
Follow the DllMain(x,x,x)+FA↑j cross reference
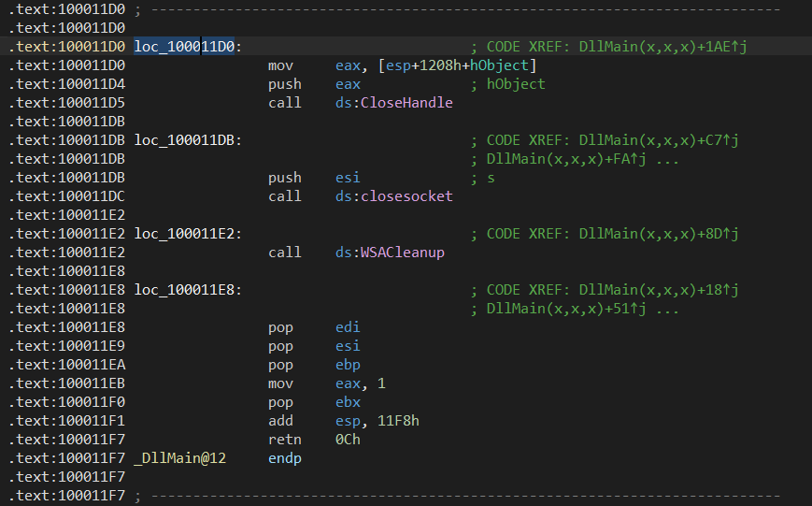pos(566,159)
